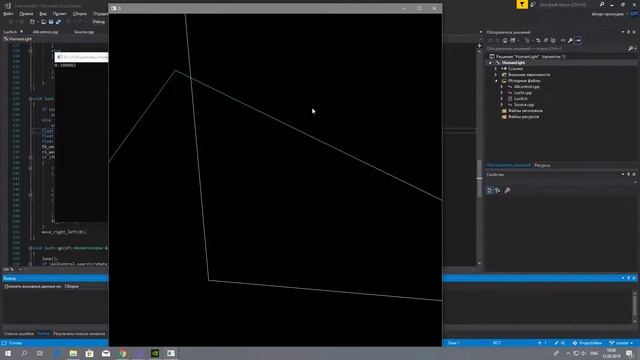Toggle auto-hide pin on Properties panel

[x=629, y=174]
